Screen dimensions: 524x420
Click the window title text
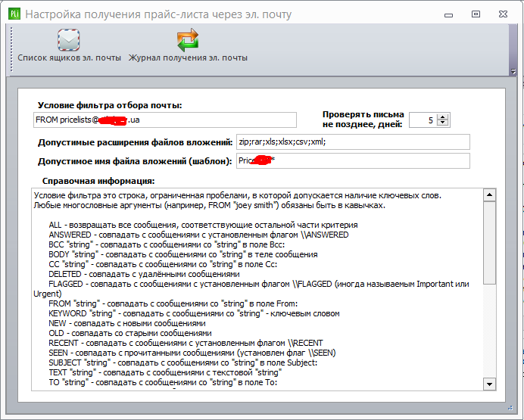pyautogui.click(x=158, y=14)
